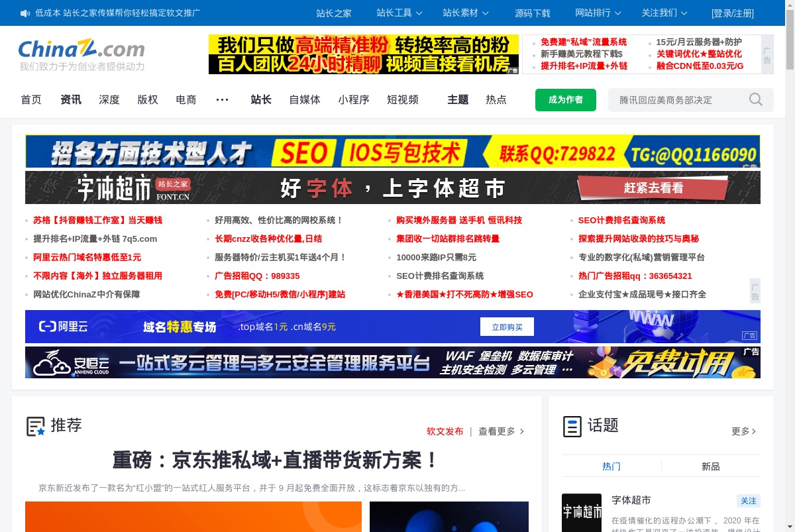Click the 登录/注册 link

(733, 13)
